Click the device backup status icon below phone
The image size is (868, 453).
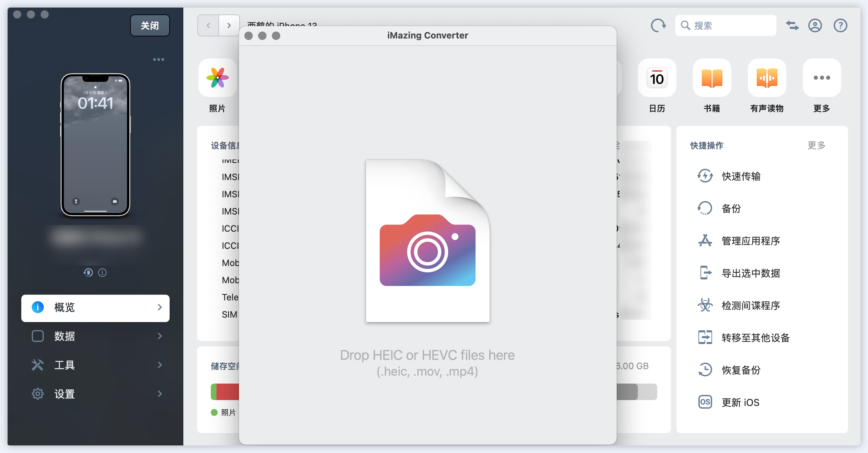88,273
